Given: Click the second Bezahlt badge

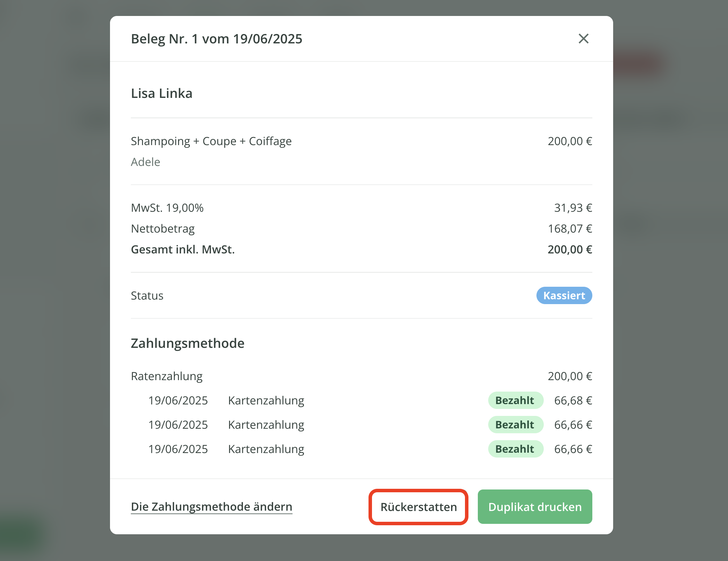Looking at the screenshot, I should pos(515,425).
